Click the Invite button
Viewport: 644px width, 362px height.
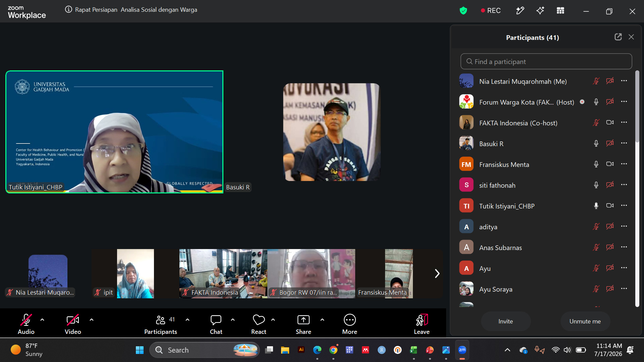tap(506, 321)
